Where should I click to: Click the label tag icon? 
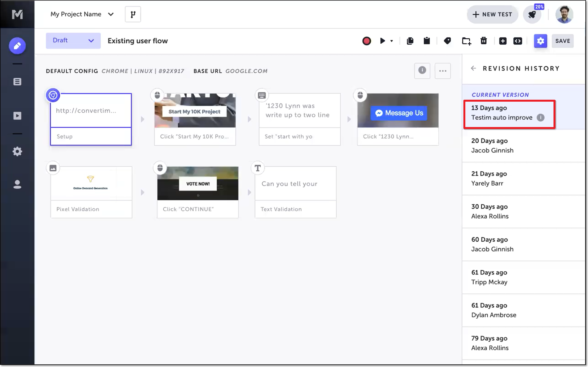[x=447, y=41]
